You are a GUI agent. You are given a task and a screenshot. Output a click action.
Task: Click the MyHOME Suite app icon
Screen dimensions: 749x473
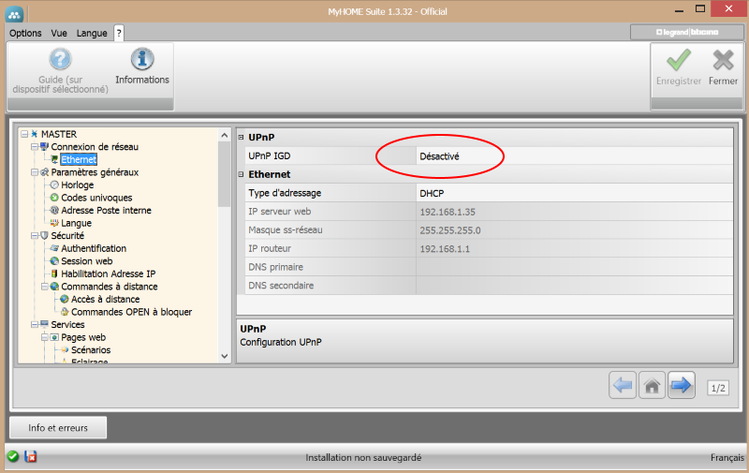click(x=14, y=14)
